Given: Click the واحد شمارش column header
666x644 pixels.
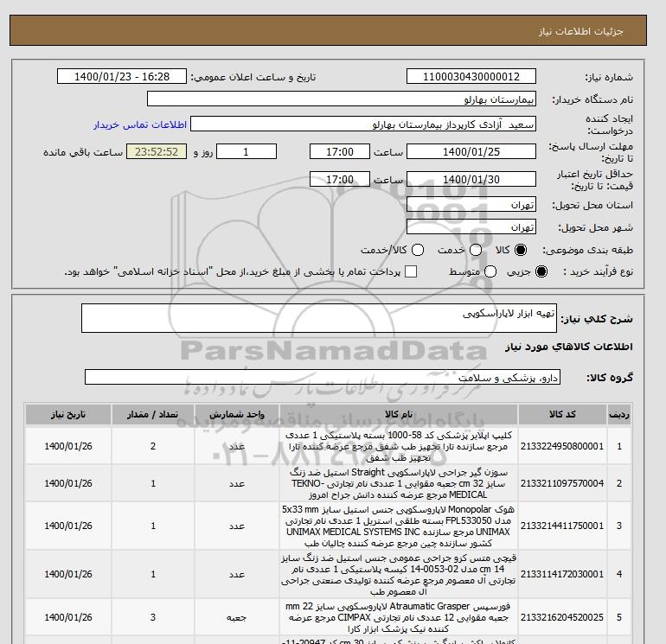Looking at the screenshot, I should [x=237, y=414].
